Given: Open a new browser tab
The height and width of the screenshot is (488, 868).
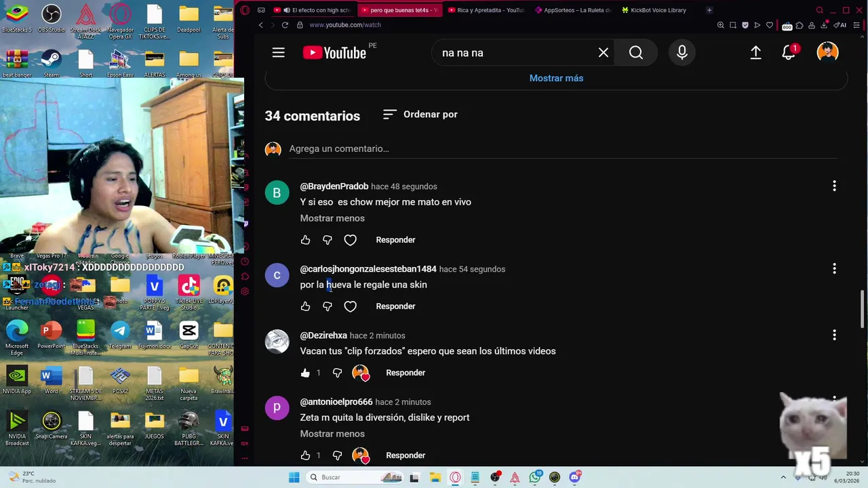Looking at the screenshot, I should pos(709,10).
